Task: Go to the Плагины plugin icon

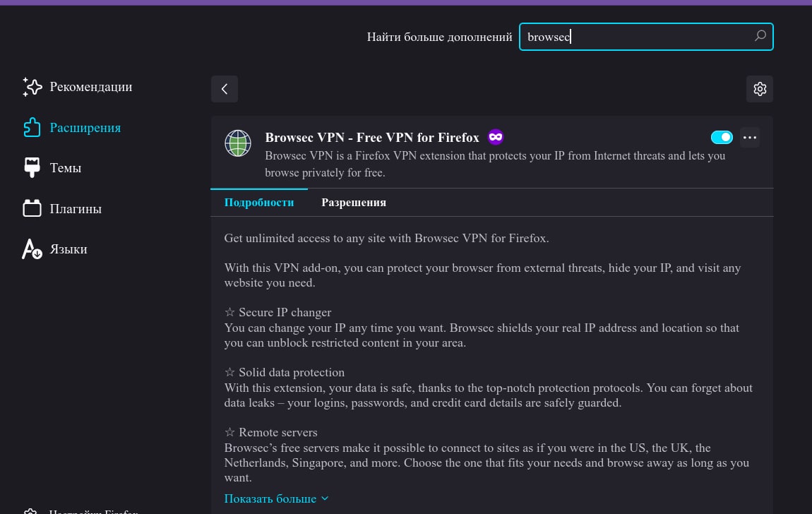Action: 32,209
